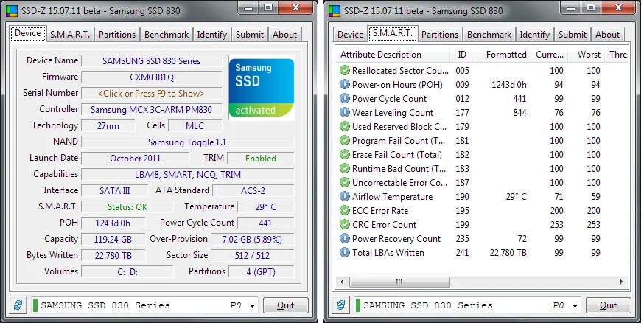Click the Current column header
The width and height of the screenshot is (644, 323).
click(550, 55)
